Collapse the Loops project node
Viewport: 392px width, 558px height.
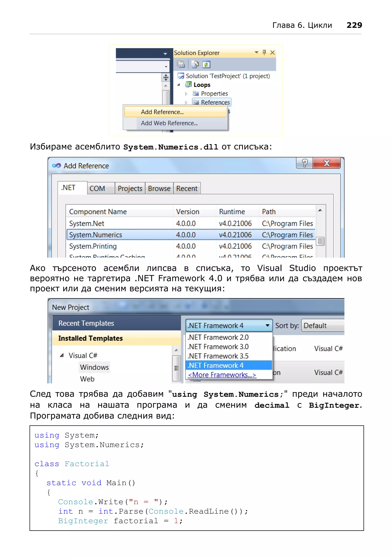[179, 85]
